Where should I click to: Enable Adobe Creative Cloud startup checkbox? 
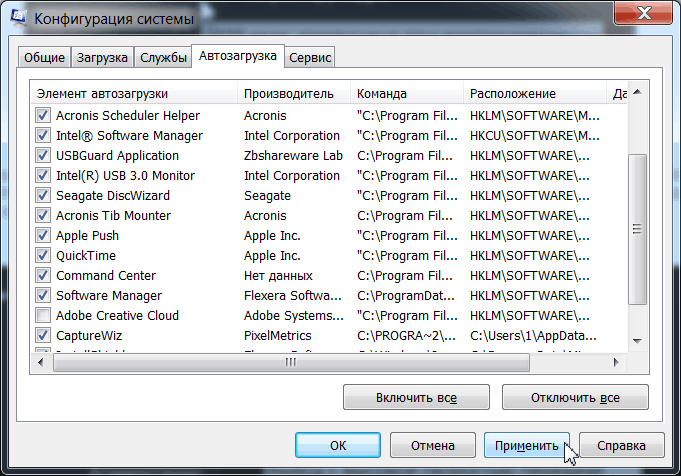tap(43, 315)
